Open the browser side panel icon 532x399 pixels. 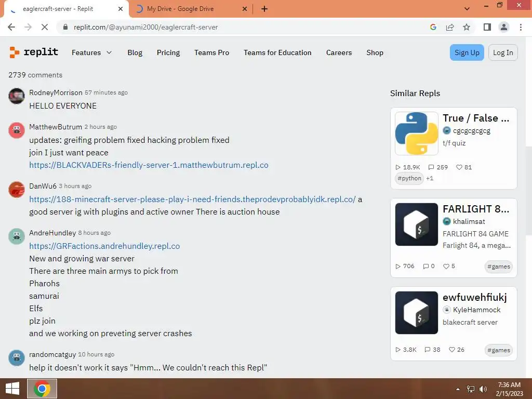click(x=487, y=27)
